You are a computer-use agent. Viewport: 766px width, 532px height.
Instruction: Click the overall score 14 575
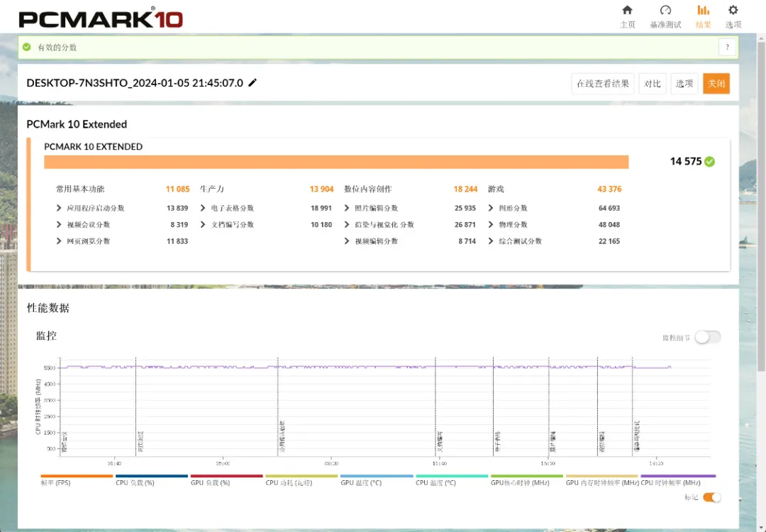[686, 162]
